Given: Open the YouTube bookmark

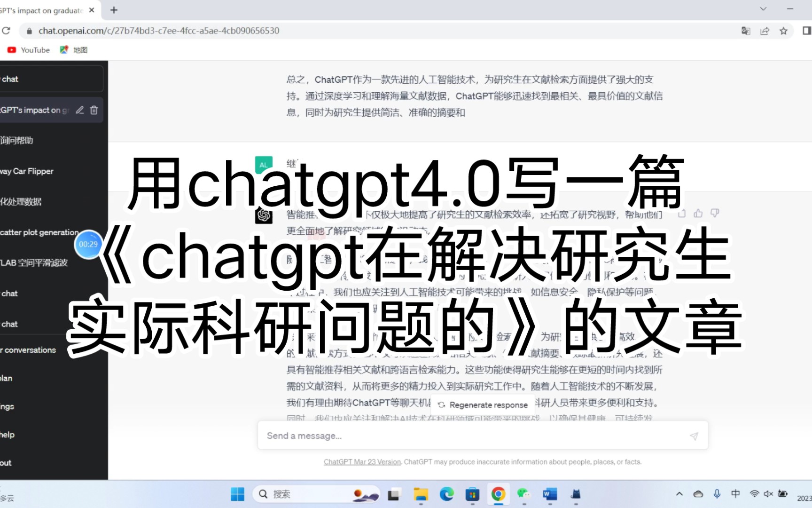Looking at the screenshot, I should pyautogui.click(x=29, y=50).
